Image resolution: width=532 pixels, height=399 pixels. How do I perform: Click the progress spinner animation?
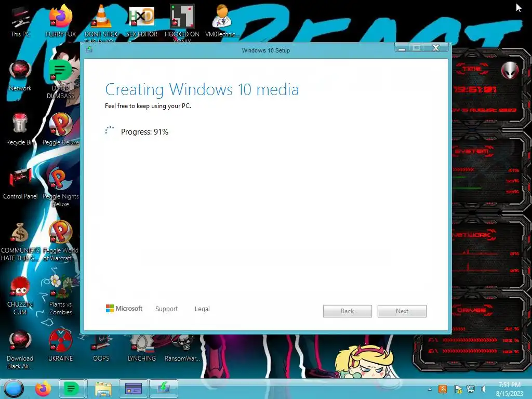tap(109, 130)
